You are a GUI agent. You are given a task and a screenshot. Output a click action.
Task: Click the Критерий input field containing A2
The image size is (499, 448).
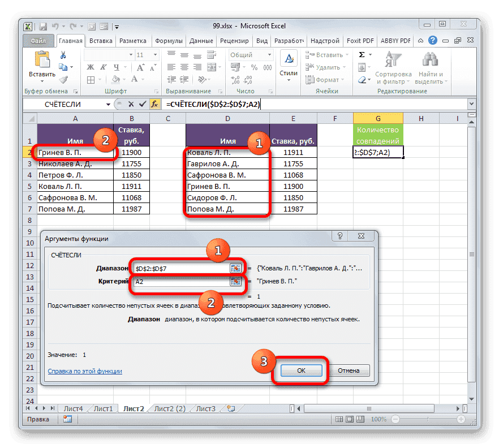(175, 282)
